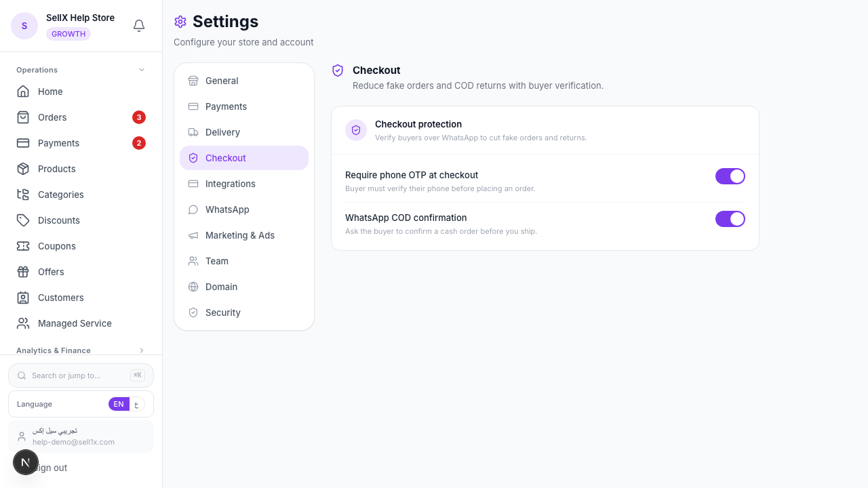Viewport: 868px width, 488px height.
Task: Turn off WhatsApp COD confirmation
Action: [730, 219]
